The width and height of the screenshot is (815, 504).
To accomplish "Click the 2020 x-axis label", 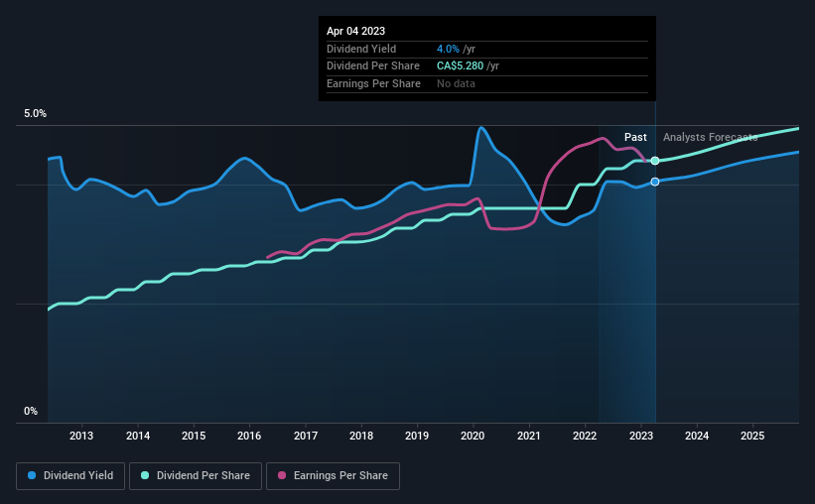I will (473, 436).
